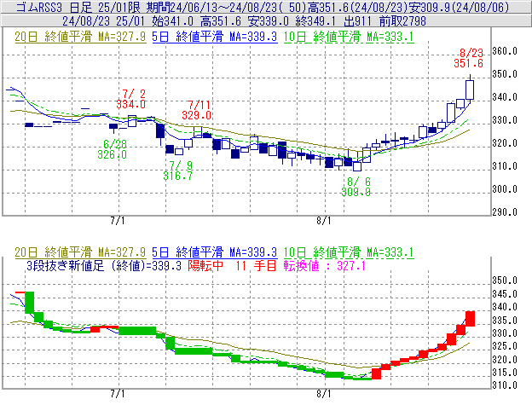Viewport: 532px width, 405px height.
Task: Click the 8/ 6 309.9 low annotation
Action: coord(356,187)
